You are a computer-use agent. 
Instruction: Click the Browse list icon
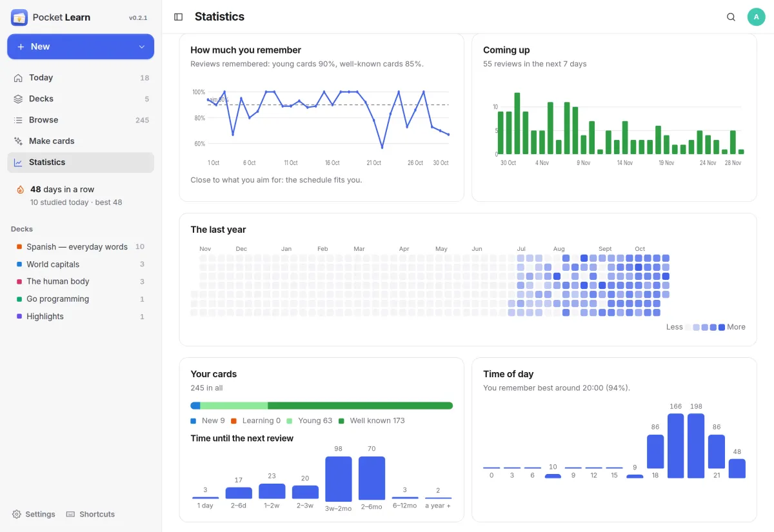pos(18,120)
